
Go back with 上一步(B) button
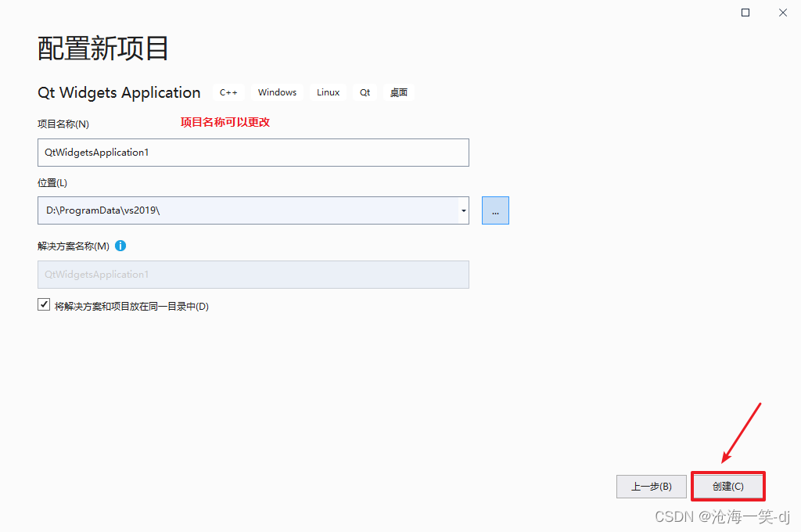point(652,487)
